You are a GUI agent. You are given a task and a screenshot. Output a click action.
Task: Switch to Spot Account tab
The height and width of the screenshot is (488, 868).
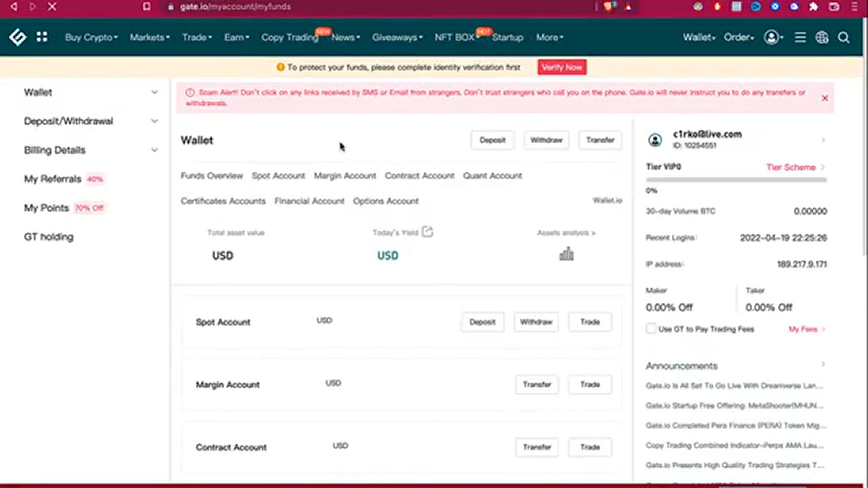click(x=278, y=176)
